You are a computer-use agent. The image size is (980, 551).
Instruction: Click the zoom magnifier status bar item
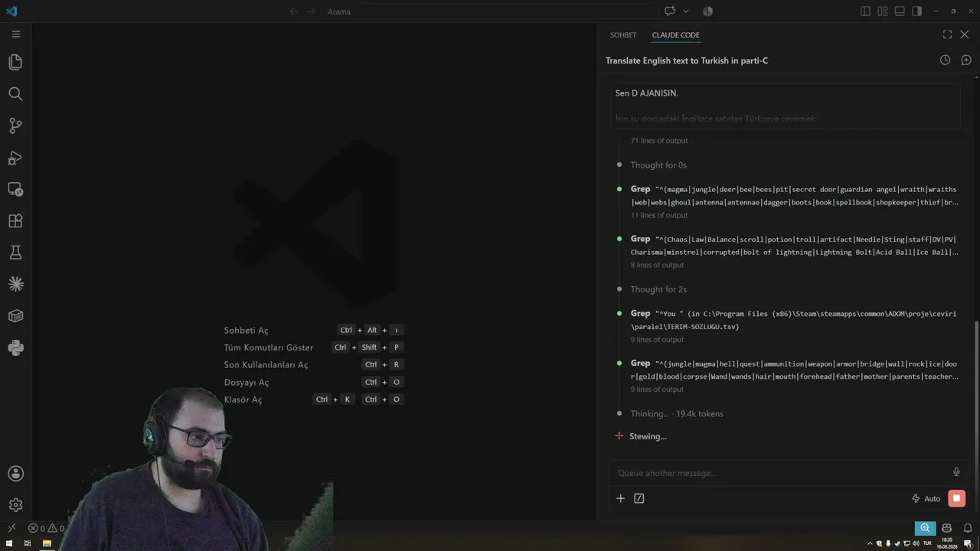point(926,528)
